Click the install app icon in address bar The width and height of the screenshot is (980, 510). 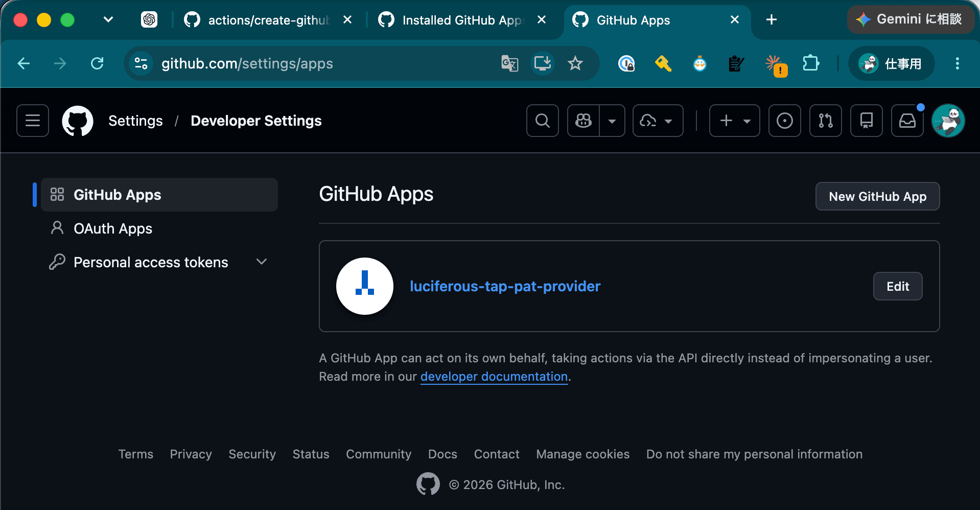pos(543,63)
